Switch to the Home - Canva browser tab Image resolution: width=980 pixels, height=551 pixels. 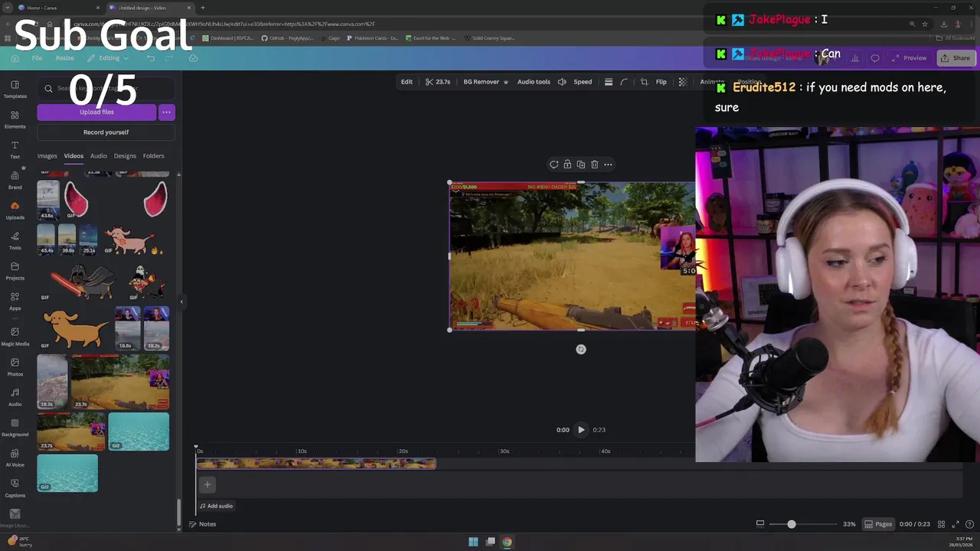point(58,8)
